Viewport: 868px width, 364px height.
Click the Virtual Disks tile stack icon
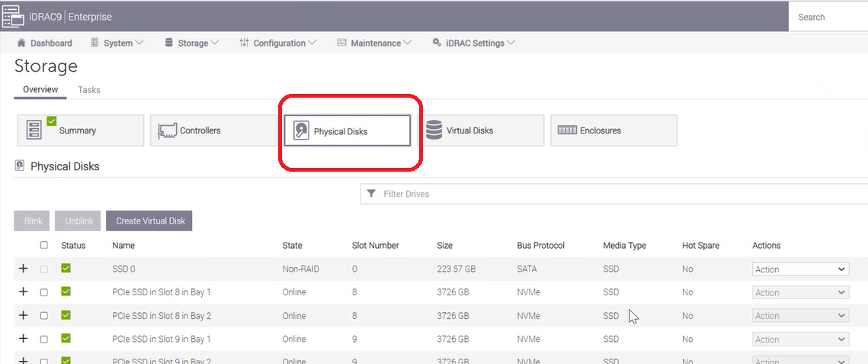tap(434, 130)
